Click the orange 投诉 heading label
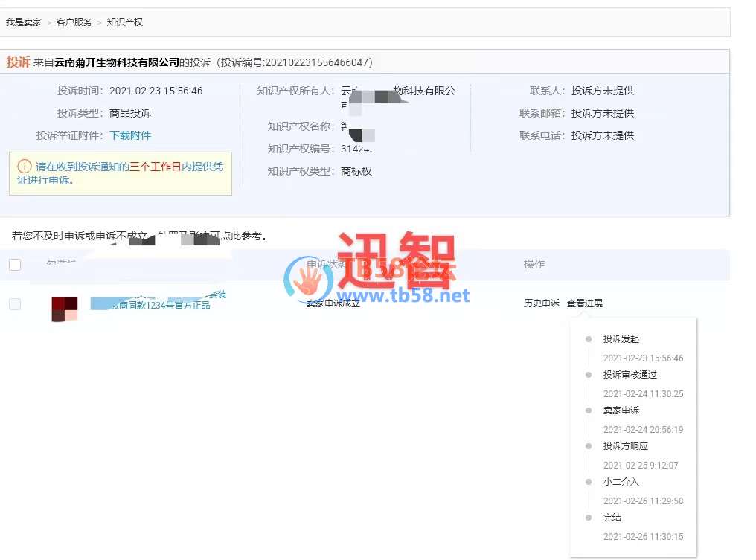 tap(19, 62)
